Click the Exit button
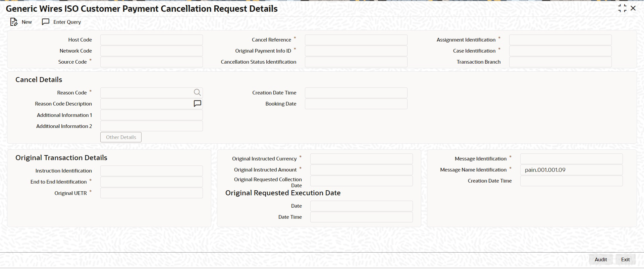644x270 pixels. click(626, 259)
